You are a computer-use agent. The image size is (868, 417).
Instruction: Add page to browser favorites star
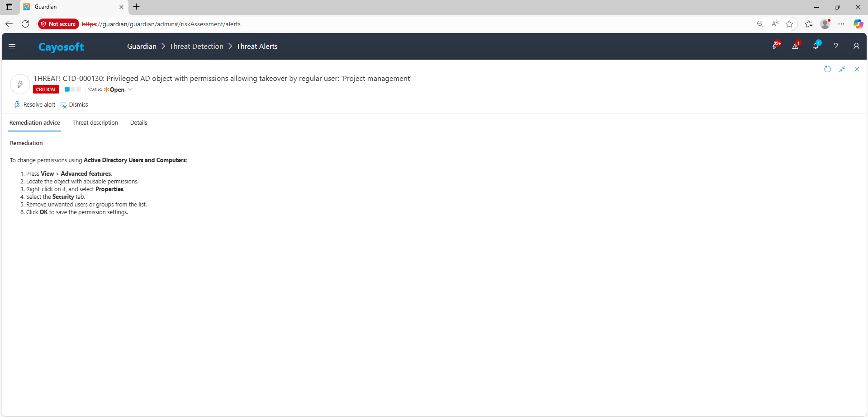[x=789, y=24]
